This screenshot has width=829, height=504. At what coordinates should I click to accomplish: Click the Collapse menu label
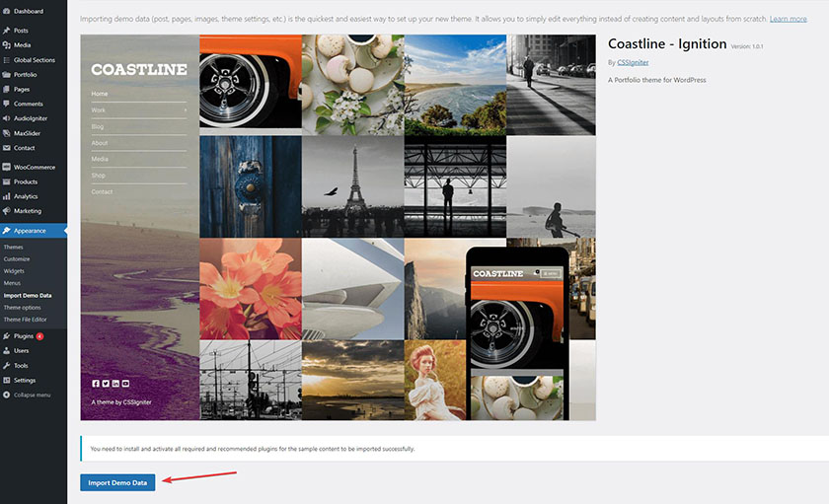33,395
